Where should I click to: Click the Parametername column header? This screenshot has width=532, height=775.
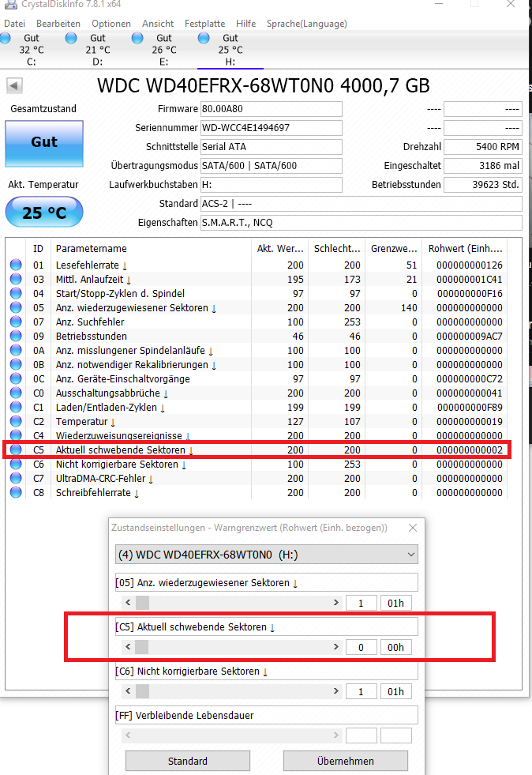click(151, 249)
